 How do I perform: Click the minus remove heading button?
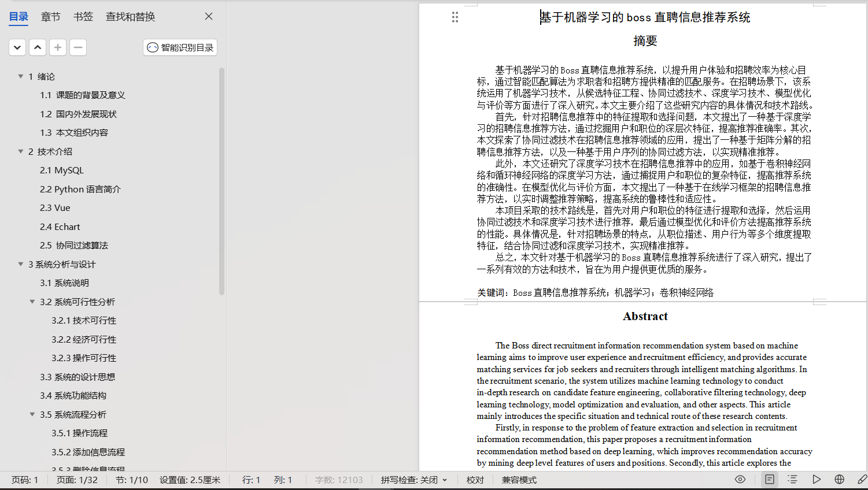[78, 47]
